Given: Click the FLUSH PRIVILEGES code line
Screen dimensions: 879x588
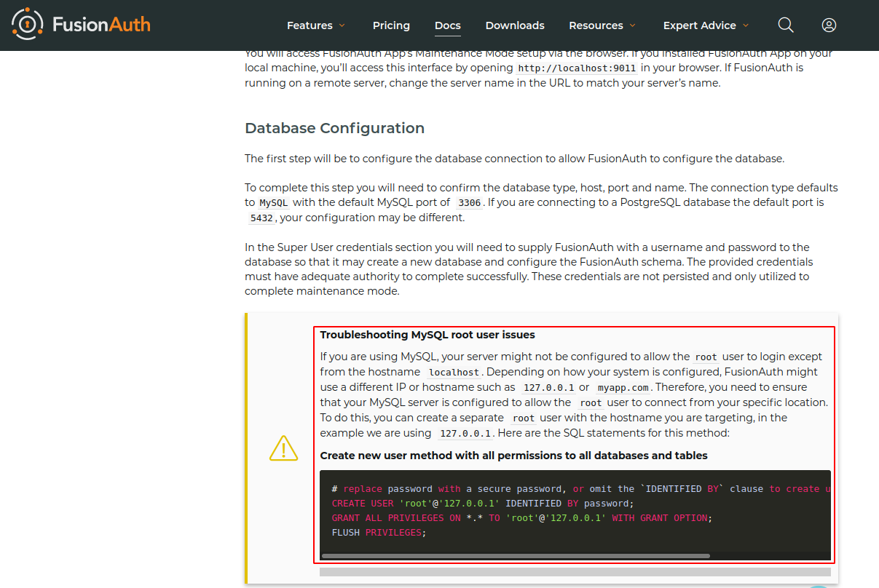Looking at the screenshot, I should (x=379, y=533).
